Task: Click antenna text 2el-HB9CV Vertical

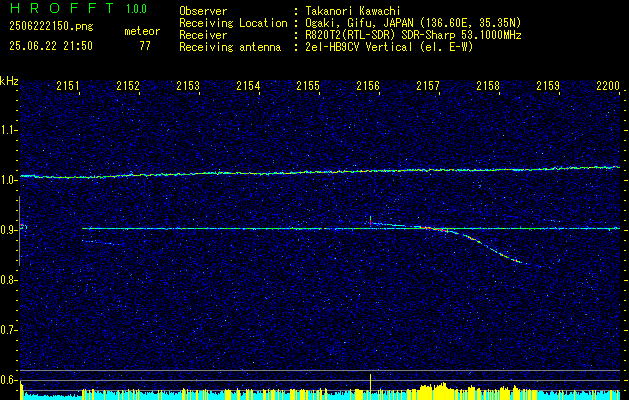Action: tap(358, 47)
